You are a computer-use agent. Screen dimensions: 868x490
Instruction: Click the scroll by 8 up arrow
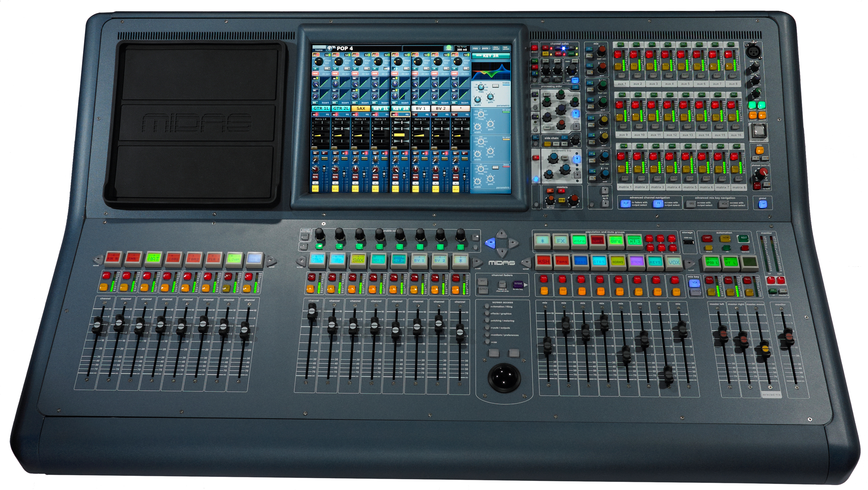click(x=605, y=191)
